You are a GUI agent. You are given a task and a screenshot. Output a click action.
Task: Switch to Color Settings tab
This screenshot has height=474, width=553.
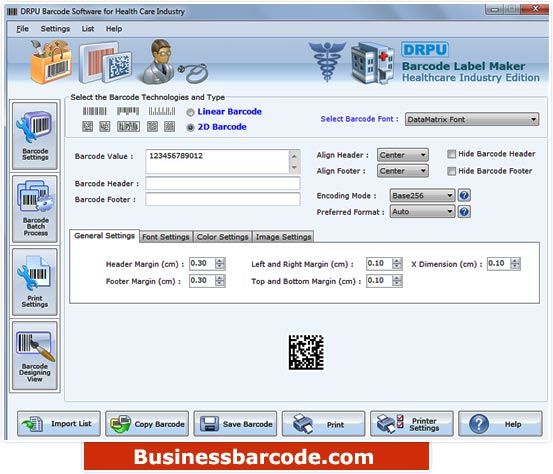[223, 237]
